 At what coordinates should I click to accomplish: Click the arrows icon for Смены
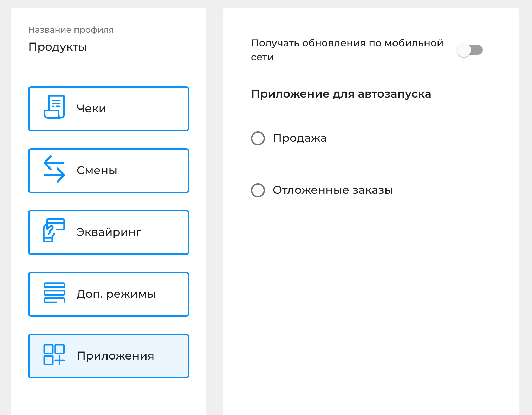(54, 169)
